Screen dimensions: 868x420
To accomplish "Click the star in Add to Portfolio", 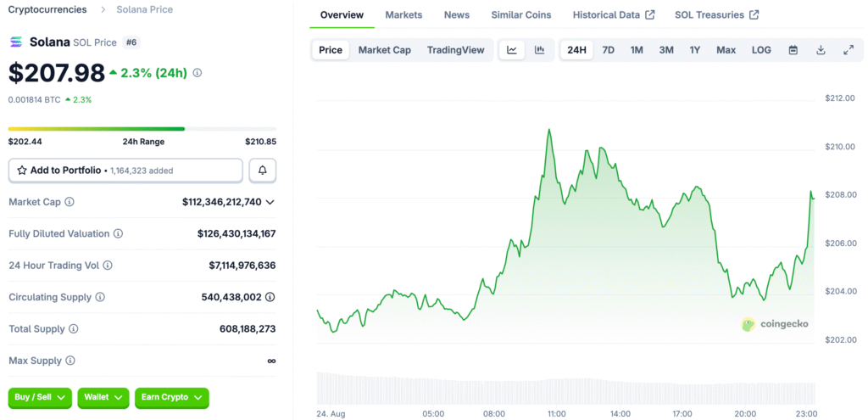I will [22, 171].
